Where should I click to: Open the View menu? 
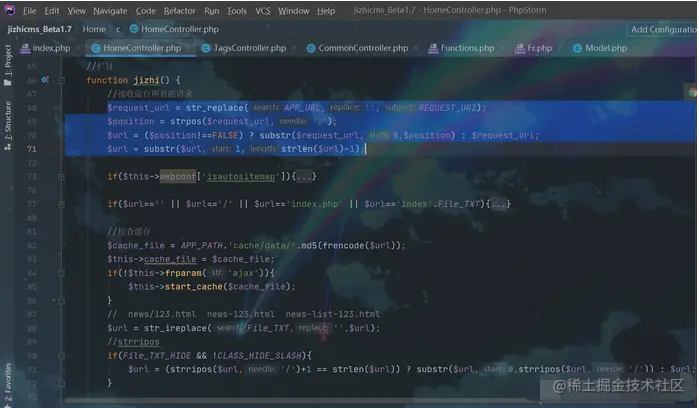(x=76, y=11)
